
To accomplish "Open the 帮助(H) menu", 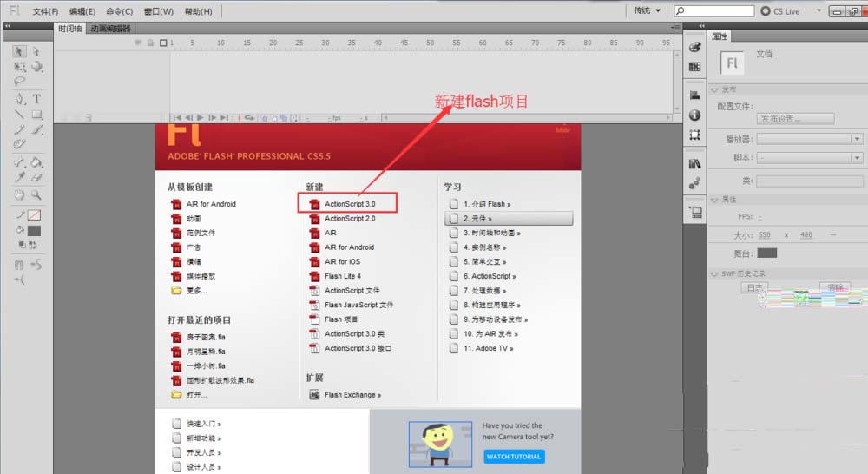I will point(198,11).
